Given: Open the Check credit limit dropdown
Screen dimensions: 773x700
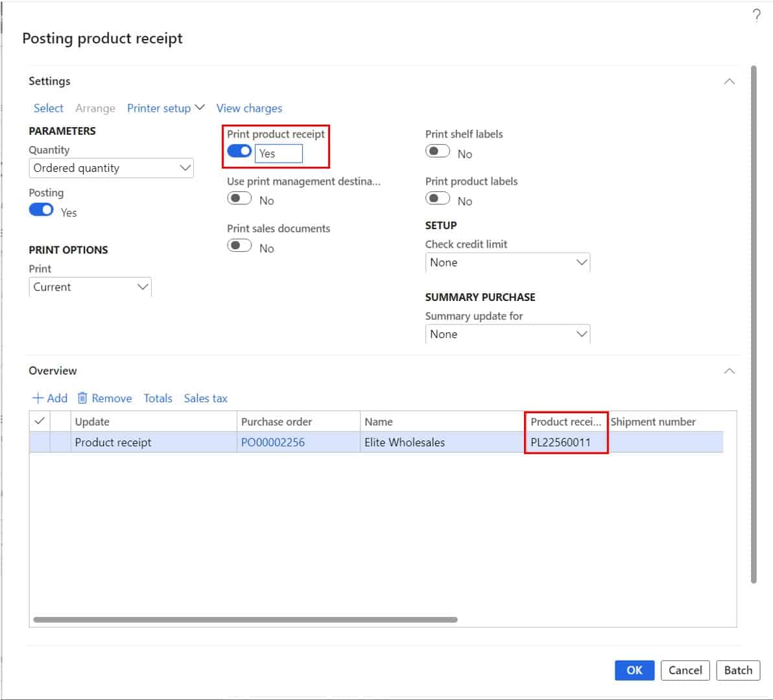Looking at the screenshot, I should [x=508, y=262].
